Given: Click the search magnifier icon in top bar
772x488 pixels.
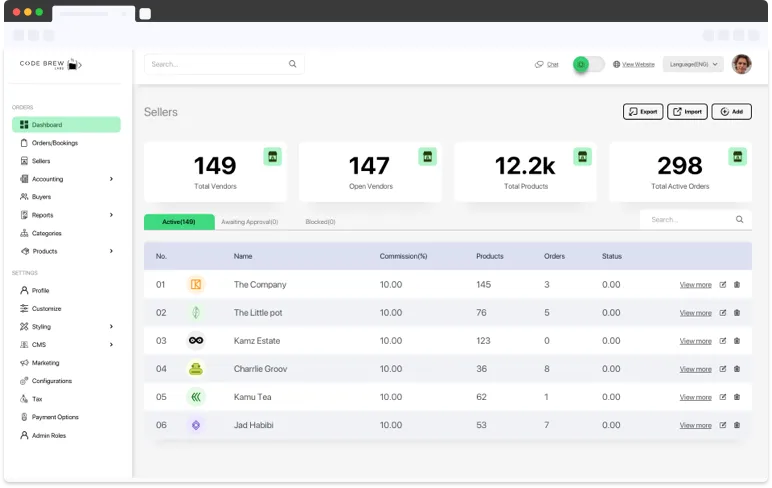Looking at the screenshot, I should tap(293, 64).
